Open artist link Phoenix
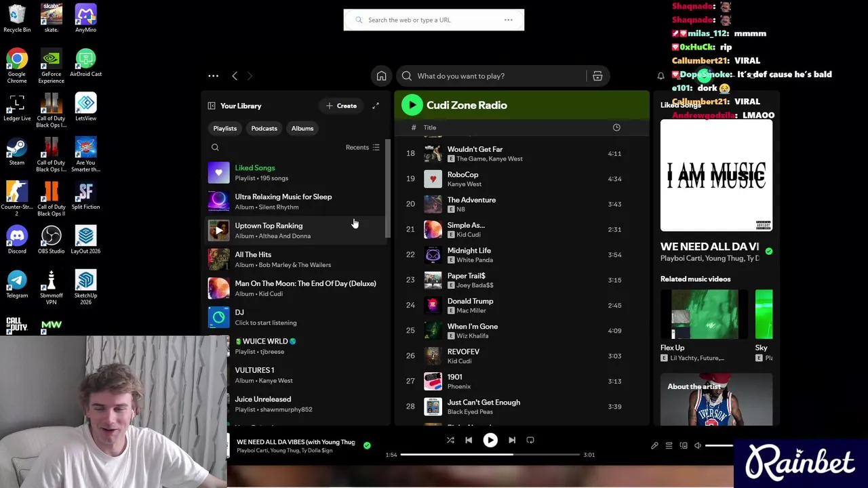 (x=458, y=386)
